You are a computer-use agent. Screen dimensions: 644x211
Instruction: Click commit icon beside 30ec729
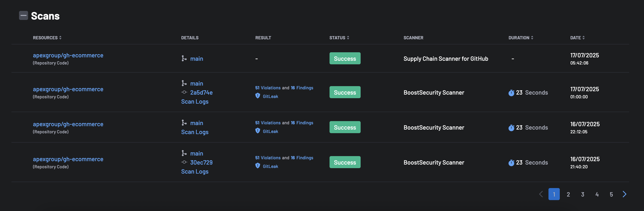coord(184,162)
